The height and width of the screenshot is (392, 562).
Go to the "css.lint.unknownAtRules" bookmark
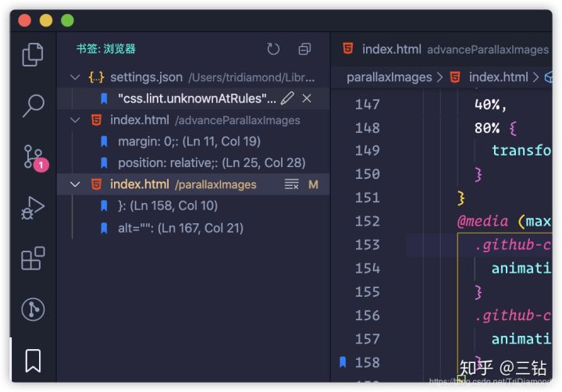(x=194, y=98)
